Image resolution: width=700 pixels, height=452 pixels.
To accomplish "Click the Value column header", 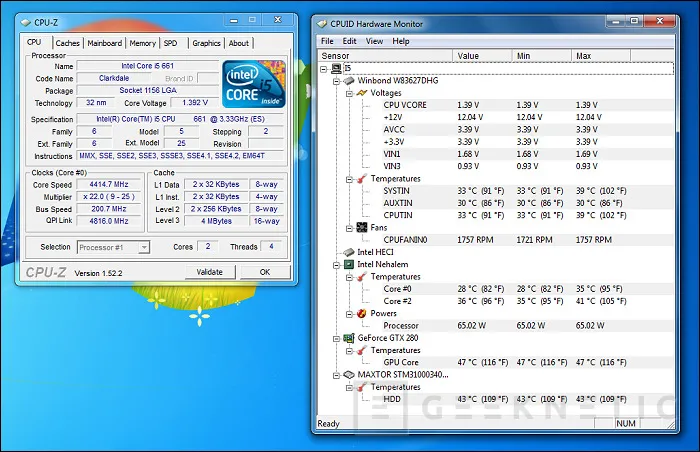I will (482, 56).
